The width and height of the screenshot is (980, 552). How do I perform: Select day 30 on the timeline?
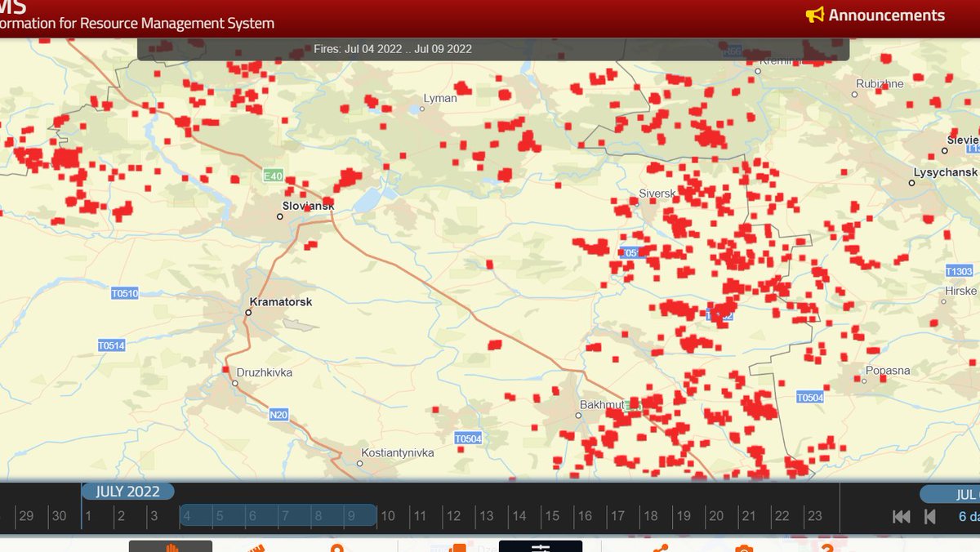[59, 516]
